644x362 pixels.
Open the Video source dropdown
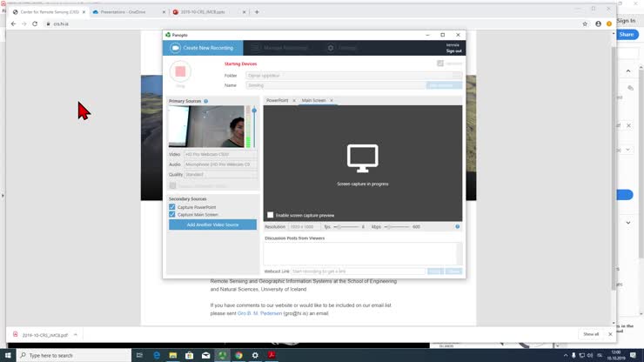click(220, 155)
